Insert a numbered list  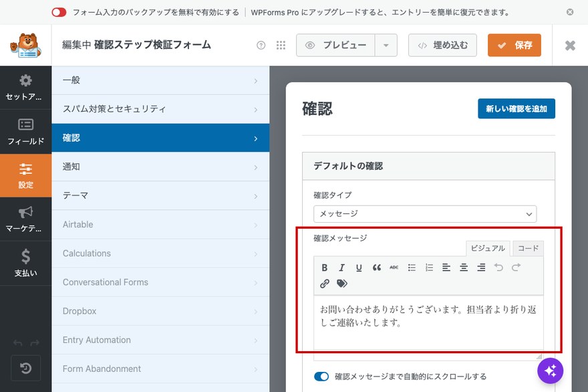[x=429, y=268]
